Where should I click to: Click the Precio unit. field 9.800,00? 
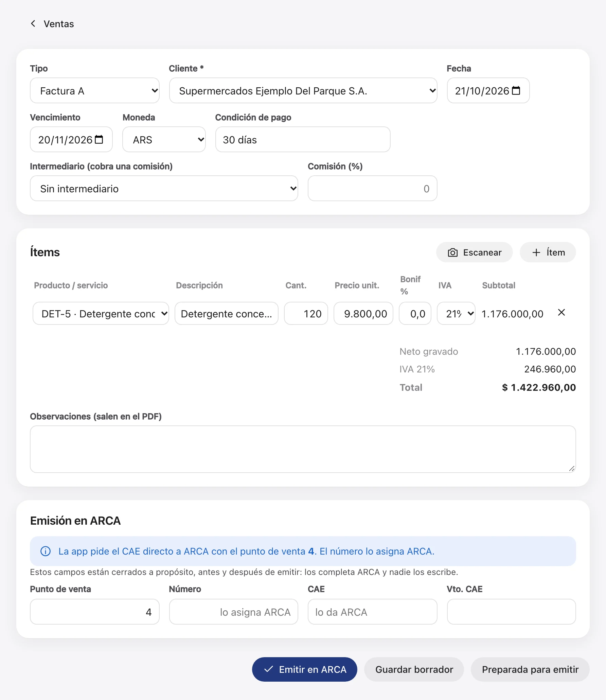click(x=363, y=313)
